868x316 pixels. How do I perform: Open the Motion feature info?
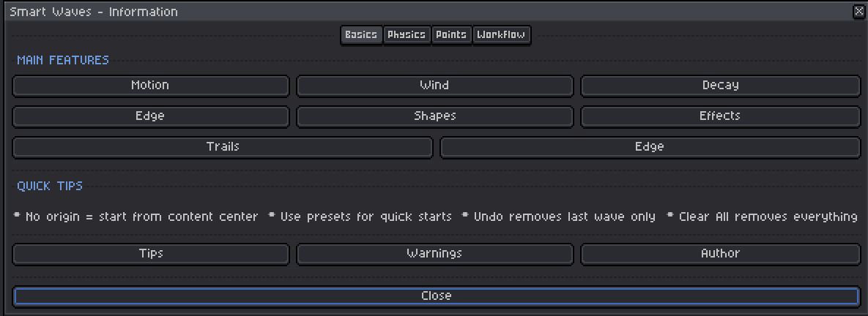point(150,86)
